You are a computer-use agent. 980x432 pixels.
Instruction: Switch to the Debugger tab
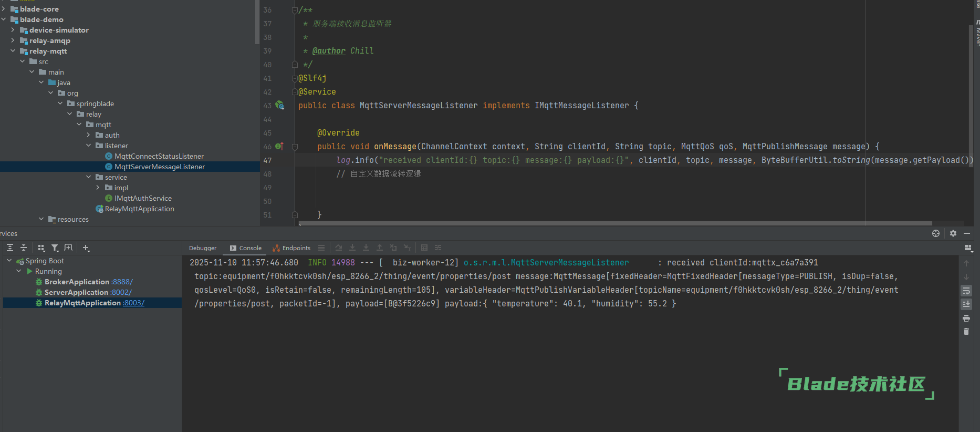[203, 248]
